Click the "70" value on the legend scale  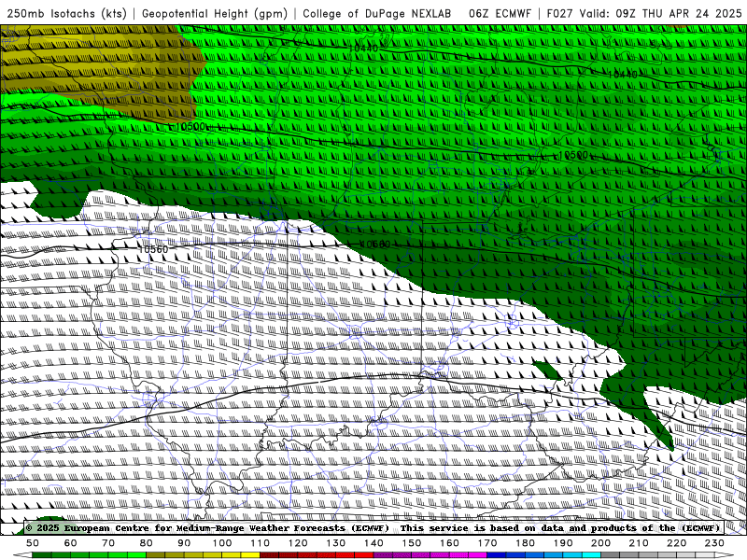click(x=108, y=543)
